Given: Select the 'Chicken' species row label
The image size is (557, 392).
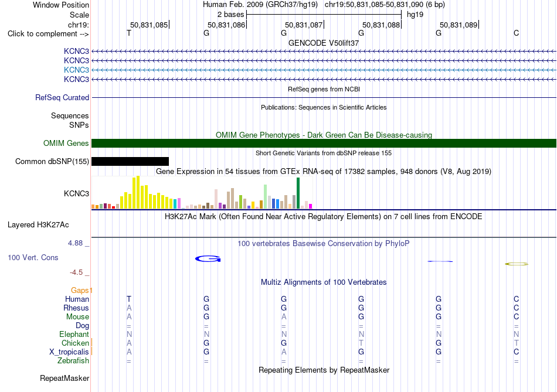Looking at the screenshot, I should tap(75, 343).
